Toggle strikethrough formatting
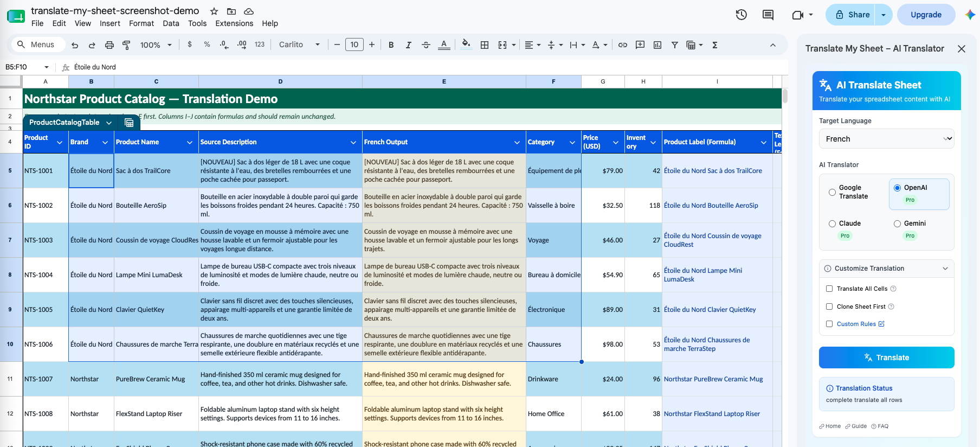 coord(426,45)
